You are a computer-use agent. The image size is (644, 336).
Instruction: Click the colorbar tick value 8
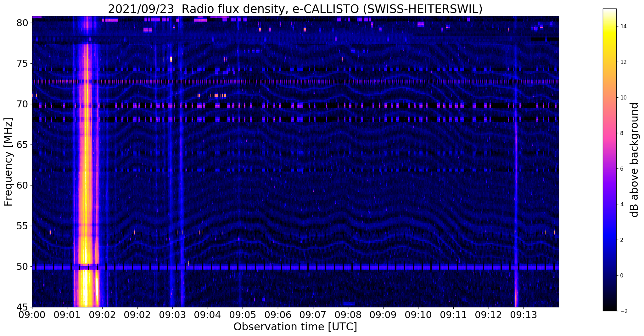(621, 133)
